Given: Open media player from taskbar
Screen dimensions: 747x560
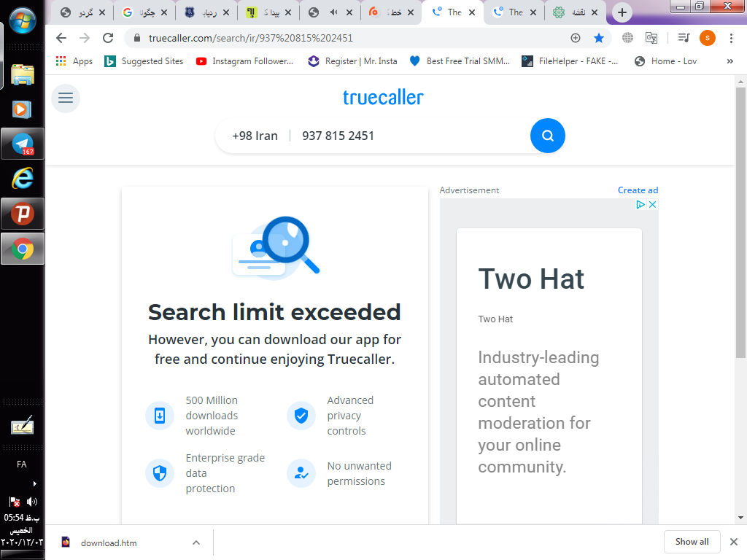Looking at the screenshot, I should pos(22,109).
